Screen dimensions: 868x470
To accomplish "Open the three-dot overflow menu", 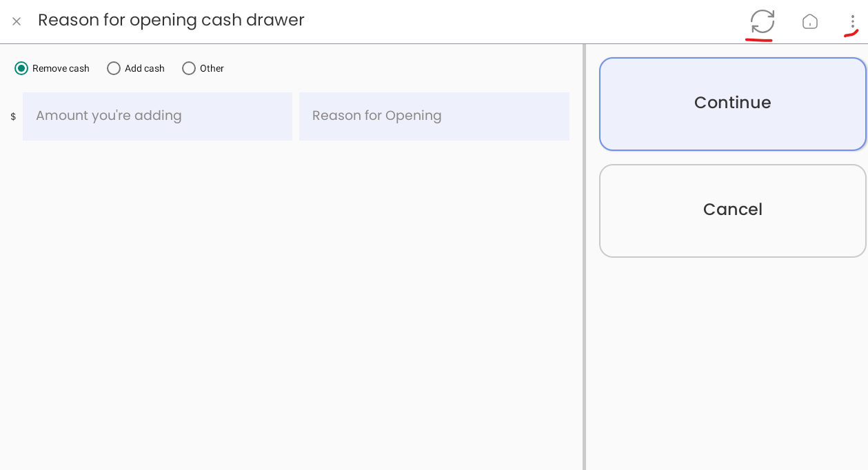I will point(852,21).
